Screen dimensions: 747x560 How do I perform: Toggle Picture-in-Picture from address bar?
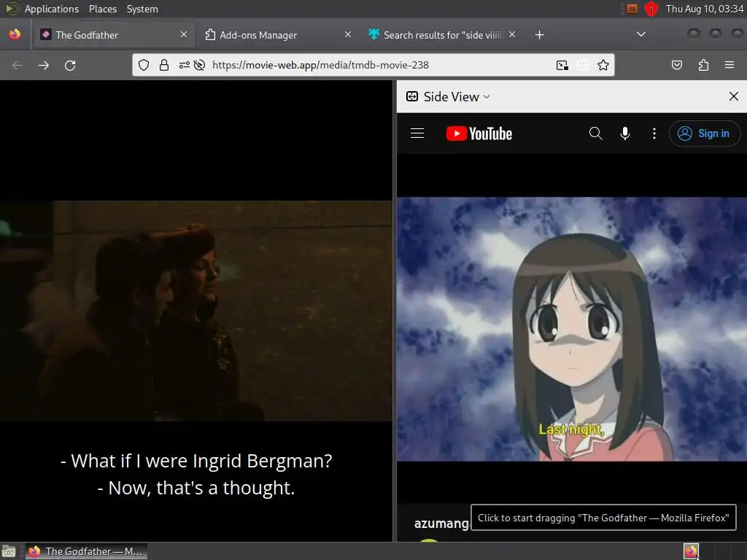(x=562, y=65)
